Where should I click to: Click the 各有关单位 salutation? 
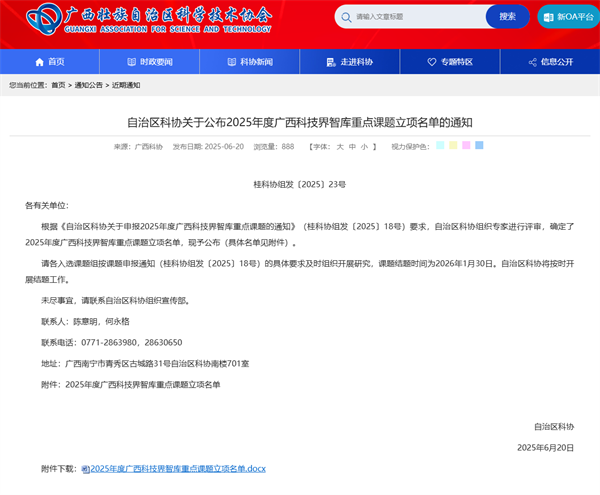click(47, 205)
